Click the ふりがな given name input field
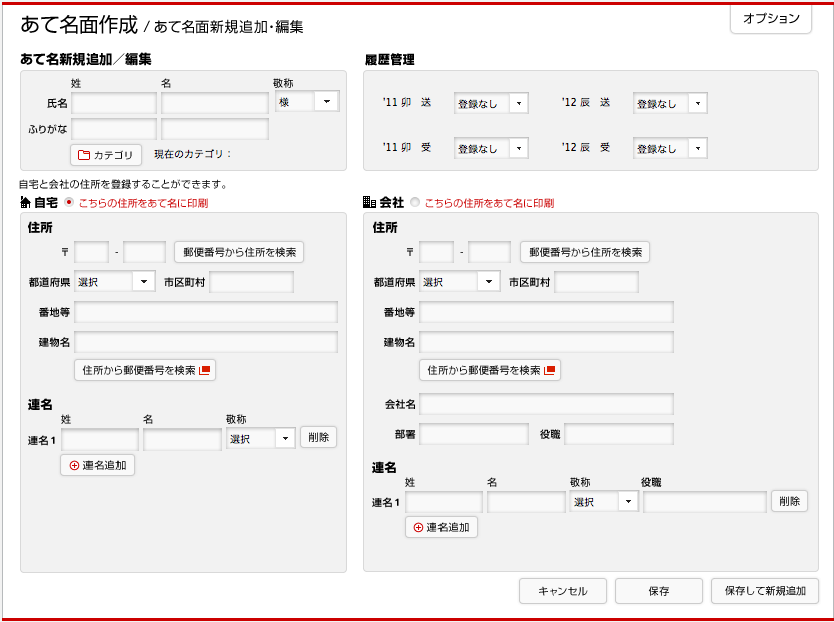Image resolution: width=834 pixels, height=622 pixels. (x=215, y=129)
